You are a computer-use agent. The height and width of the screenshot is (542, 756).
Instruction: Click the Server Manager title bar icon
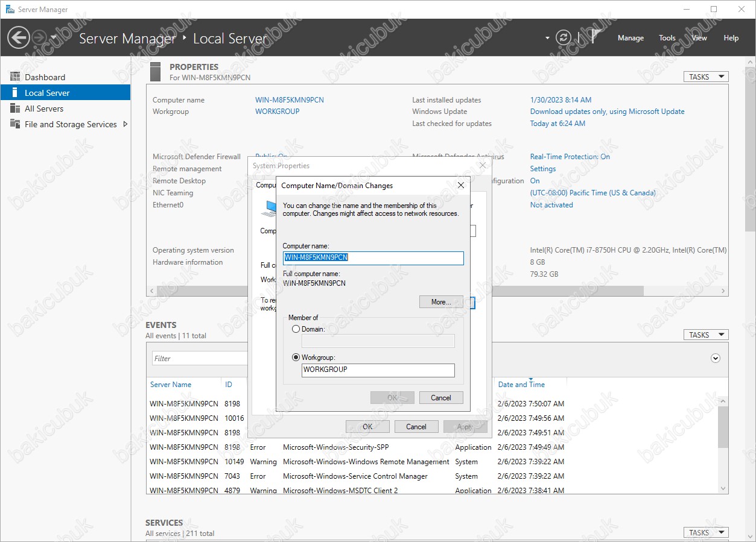[x=10, y=9]
